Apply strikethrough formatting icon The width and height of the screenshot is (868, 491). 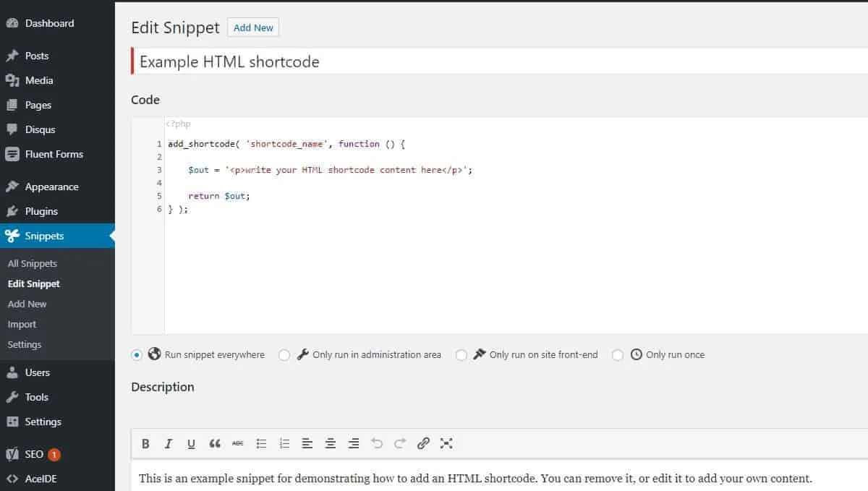tap(238, 443)
